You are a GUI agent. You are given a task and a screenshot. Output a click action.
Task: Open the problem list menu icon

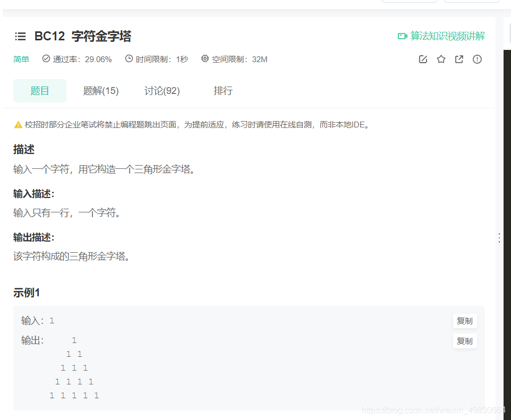20,36
